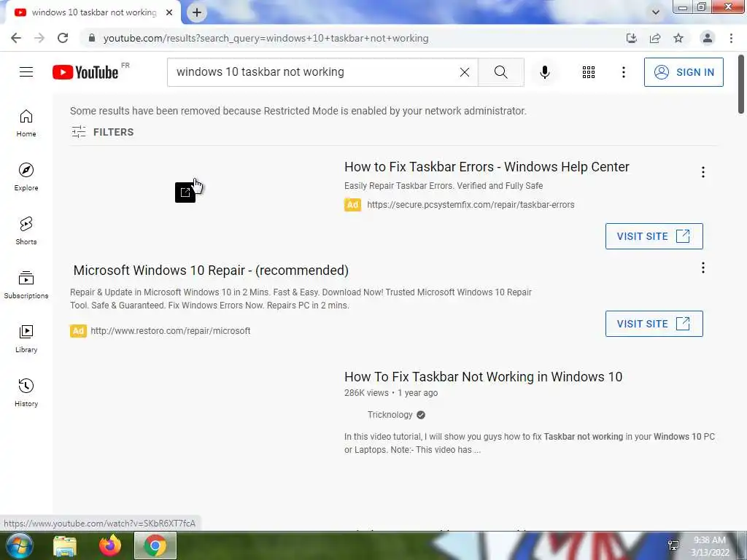Click the restoro.com ad URL
Screen dimensions: 747x560
pyautogui.click(x=170, y=330)
